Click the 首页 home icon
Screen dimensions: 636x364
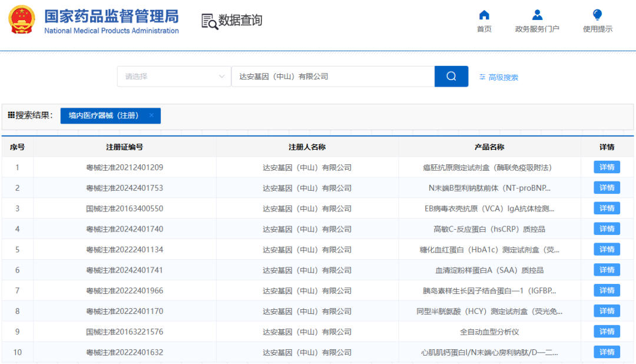(484, 15)
